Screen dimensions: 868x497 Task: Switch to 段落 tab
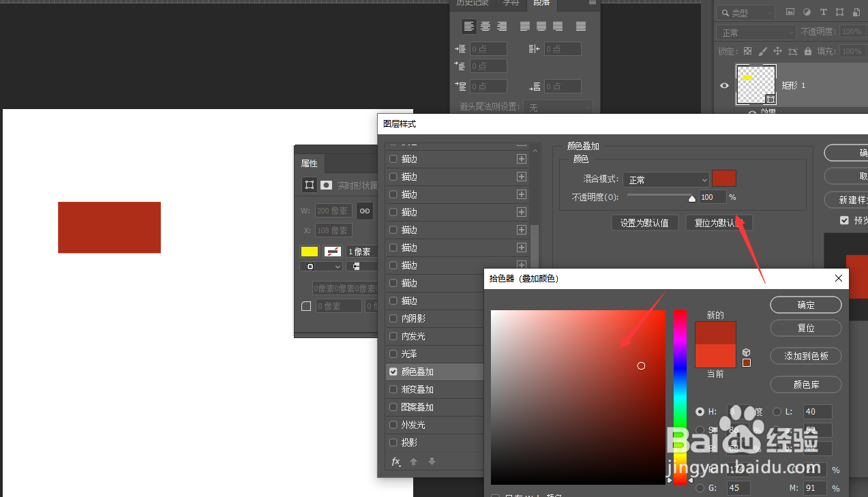click(x=541, y=3)
